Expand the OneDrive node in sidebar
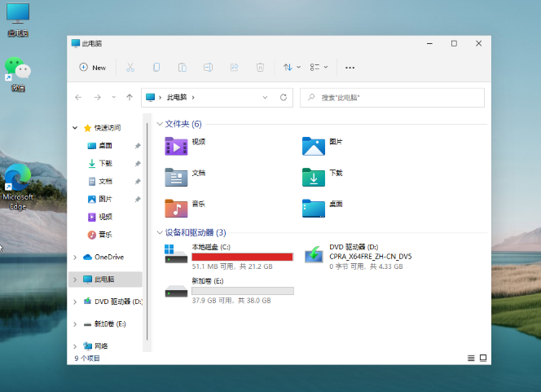 coord(76,258)
